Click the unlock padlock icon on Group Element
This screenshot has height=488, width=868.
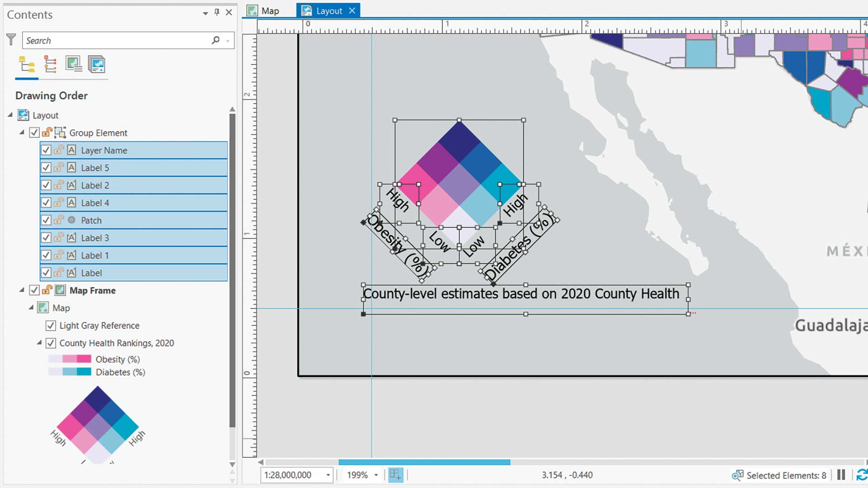(x=47, y=132)
